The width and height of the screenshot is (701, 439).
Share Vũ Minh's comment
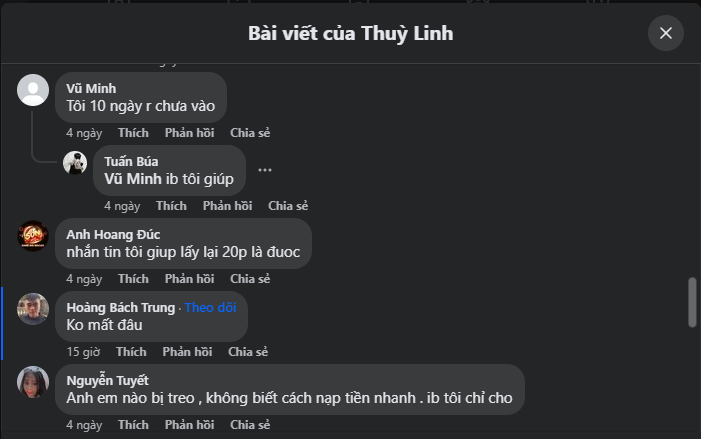click(x=250, y=133)
